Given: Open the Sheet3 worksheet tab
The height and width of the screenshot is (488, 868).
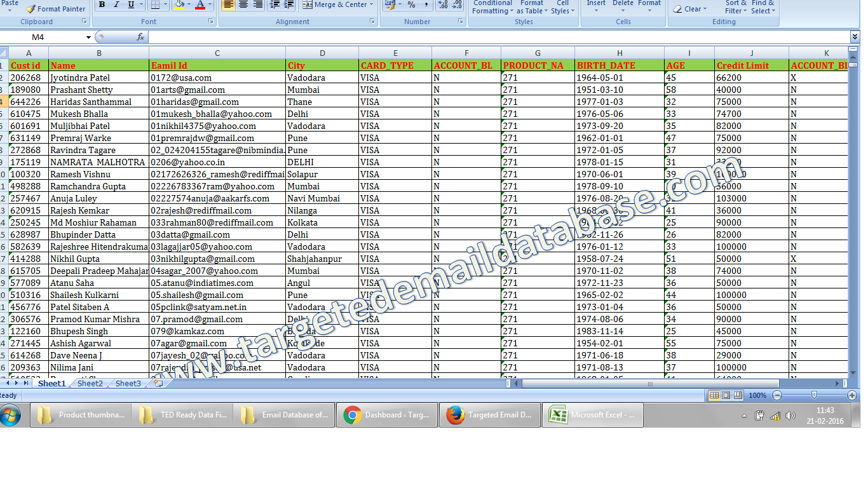Looking at the screenshot, I should 128,384.
